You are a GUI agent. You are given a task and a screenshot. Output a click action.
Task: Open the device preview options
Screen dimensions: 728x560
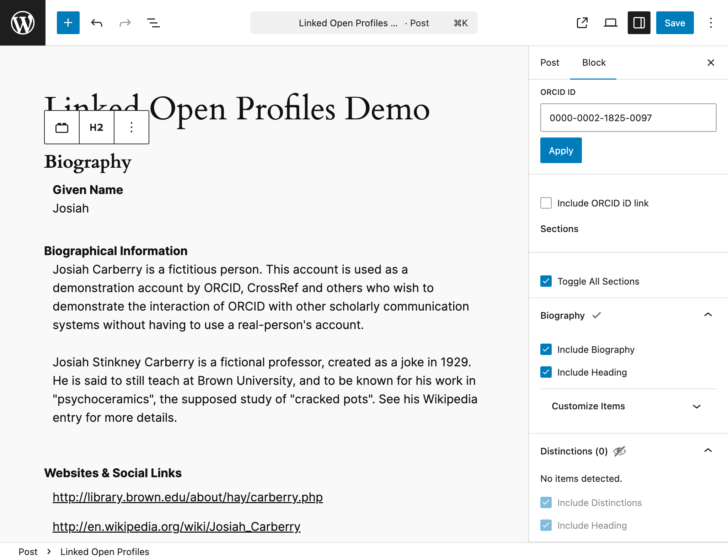tap(611, 23)
